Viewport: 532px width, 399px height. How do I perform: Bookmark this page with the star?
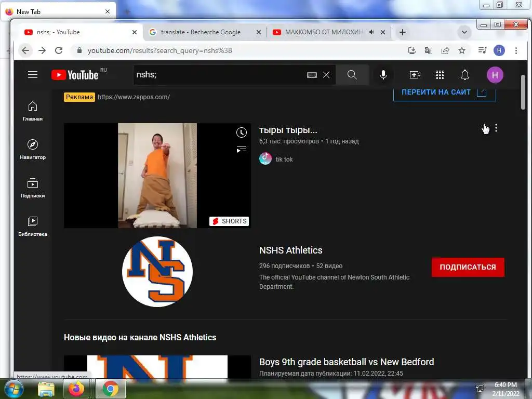click(462, 50)
